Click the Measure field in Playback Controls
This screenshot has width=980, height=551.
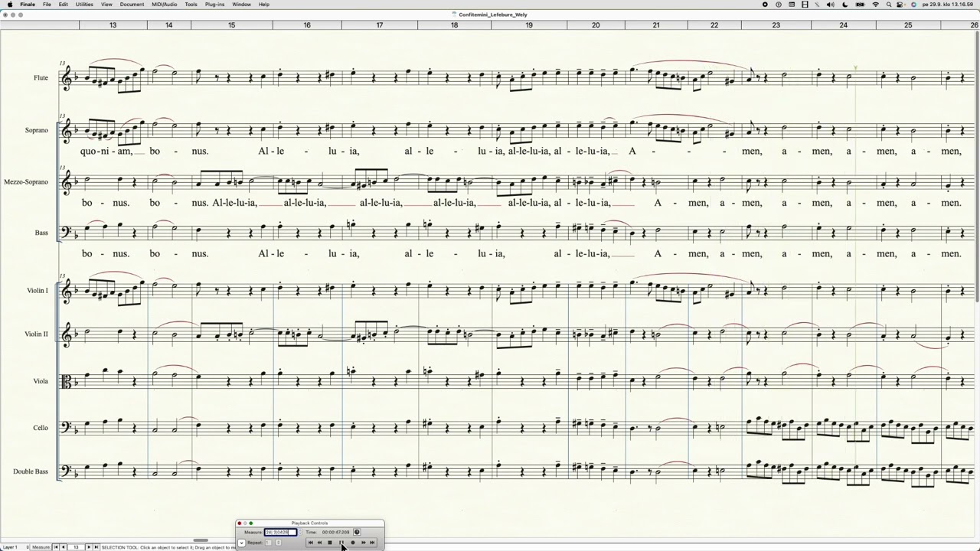pyautogui.click(x=280, y=532)
